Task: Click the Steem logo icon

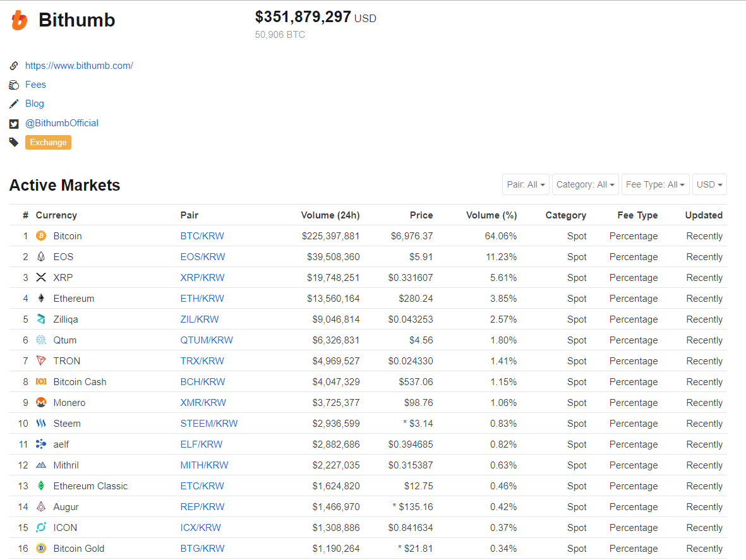Action: coord(41,424)
